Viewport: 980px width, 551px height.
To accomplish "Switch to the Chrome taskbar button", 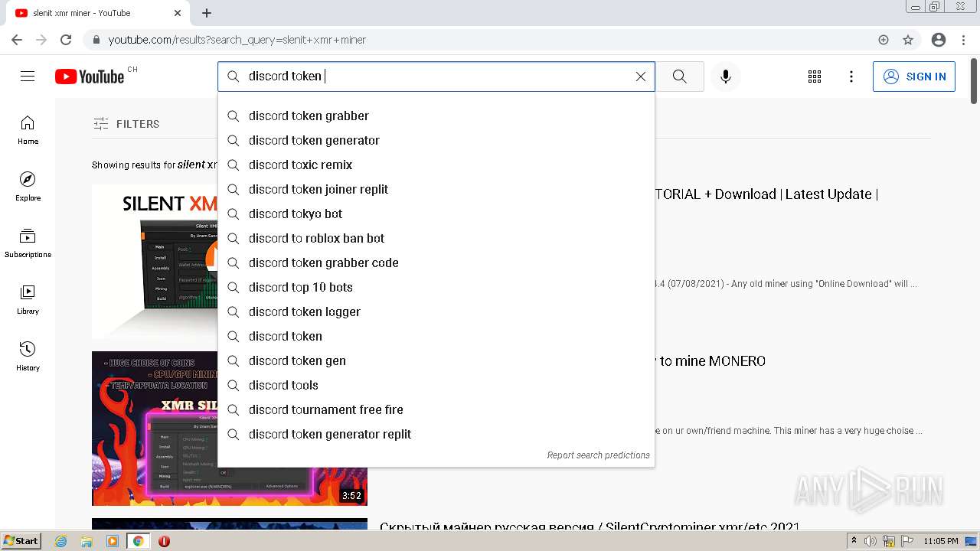I will click(x=139, y=541).
